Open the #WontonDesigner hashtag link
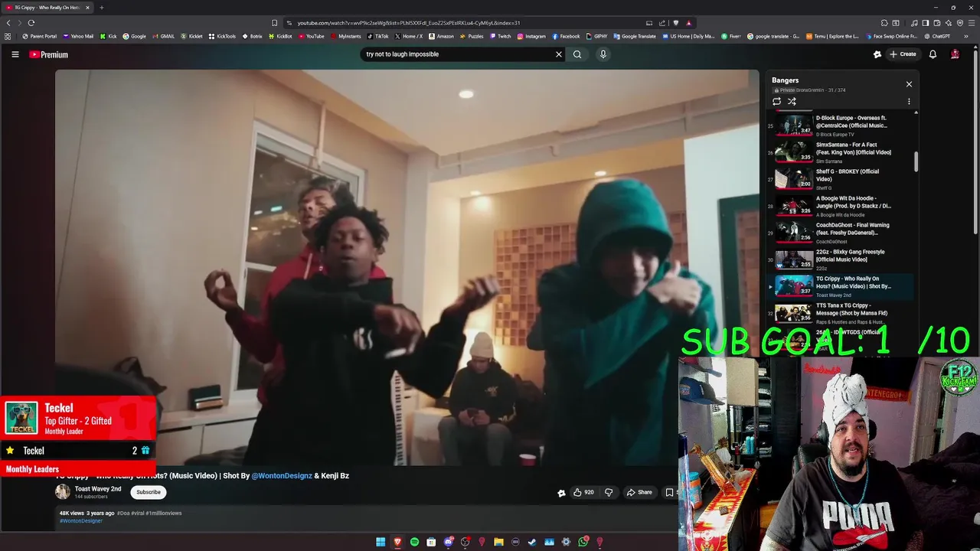 click(81, 520)
